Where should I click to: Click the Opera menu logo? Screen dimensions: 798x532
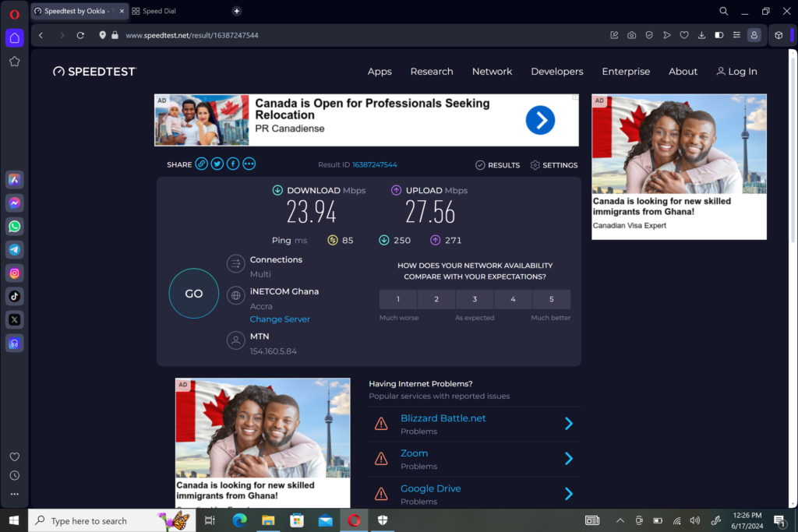coord(14,14)
